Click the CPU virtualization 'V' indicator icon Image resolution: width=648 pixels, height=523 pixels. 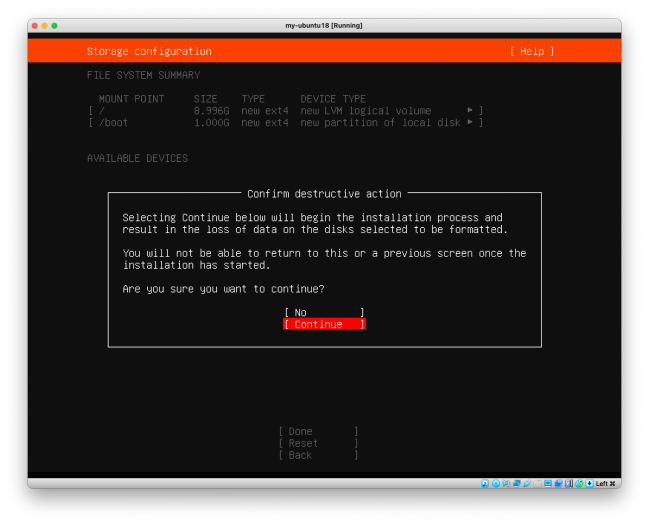click(569, 483)
